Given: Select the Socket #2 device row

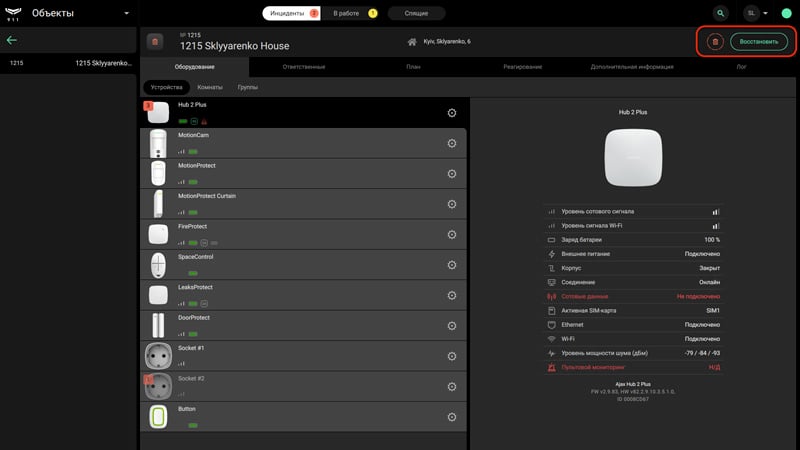Looking at the screenshot, I should [303, 387].
